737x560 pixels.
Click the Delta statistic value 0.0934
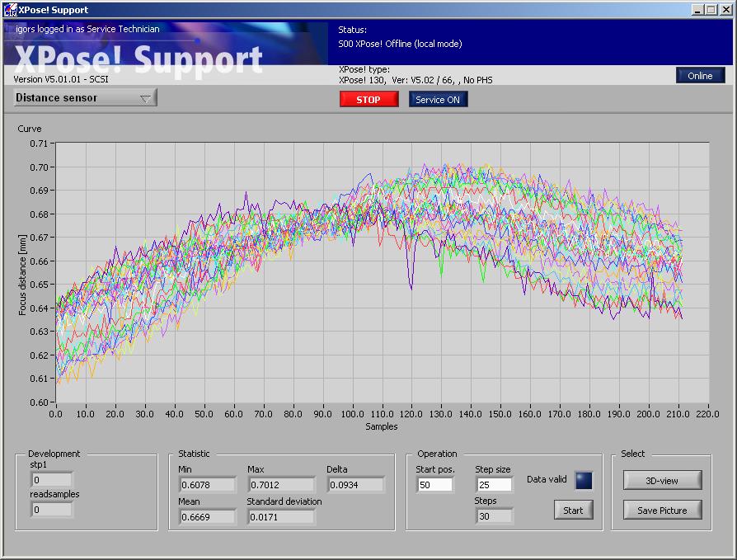coord(356,485)
